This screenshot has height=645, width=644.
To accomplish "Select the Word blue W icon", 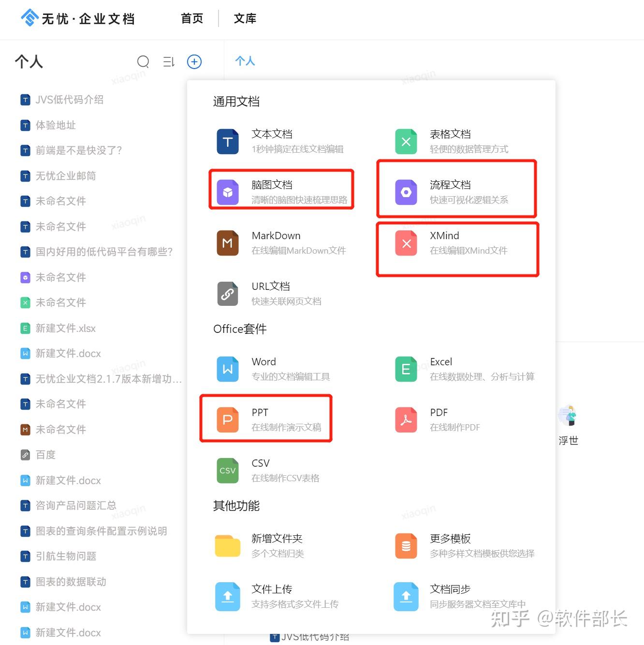I will click(228, 369).
